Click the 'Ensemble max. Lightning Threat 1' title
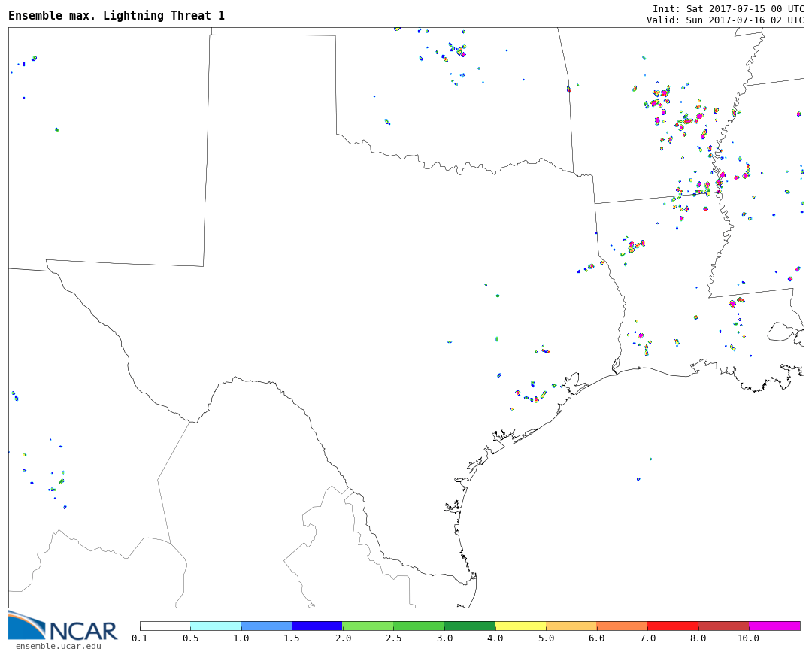 tap(117, 16)
